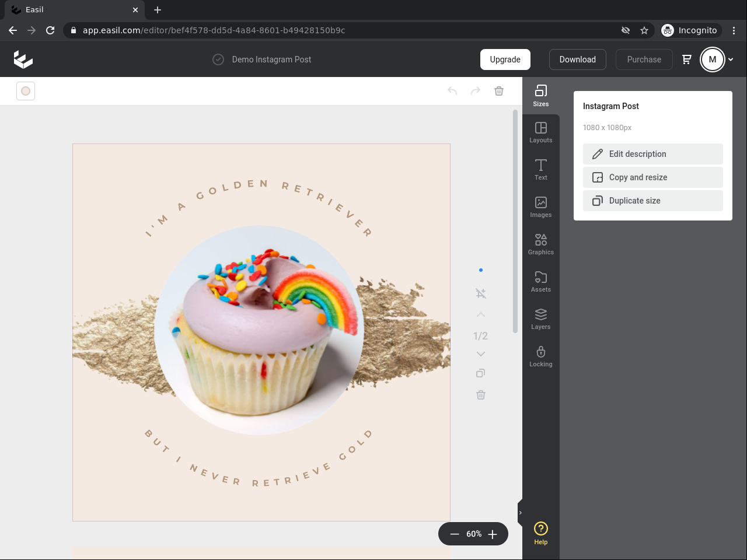This screenshot has width=747, height=560.
Task: Duplicate the page using the copy icon
Action: tap(481, 373)
